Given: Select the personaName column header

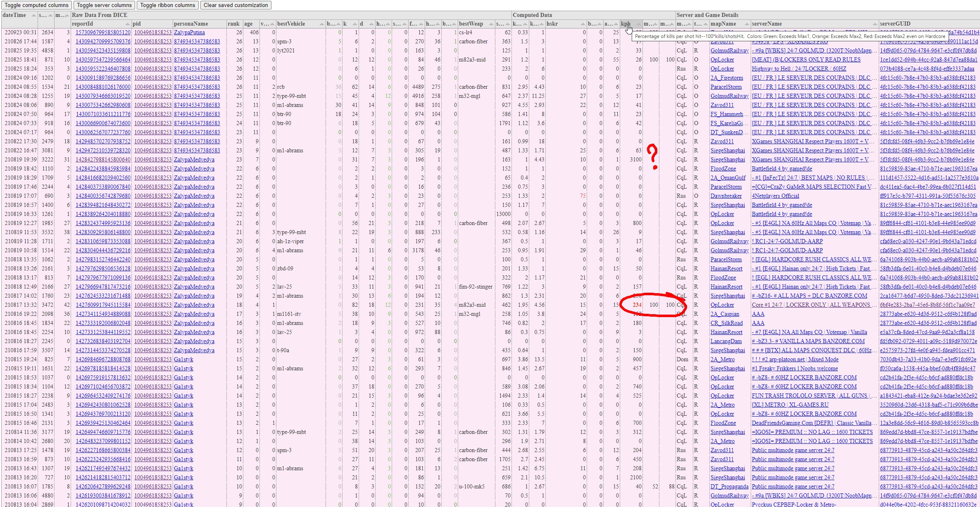Looking at the screenshot, I should 200,24.
